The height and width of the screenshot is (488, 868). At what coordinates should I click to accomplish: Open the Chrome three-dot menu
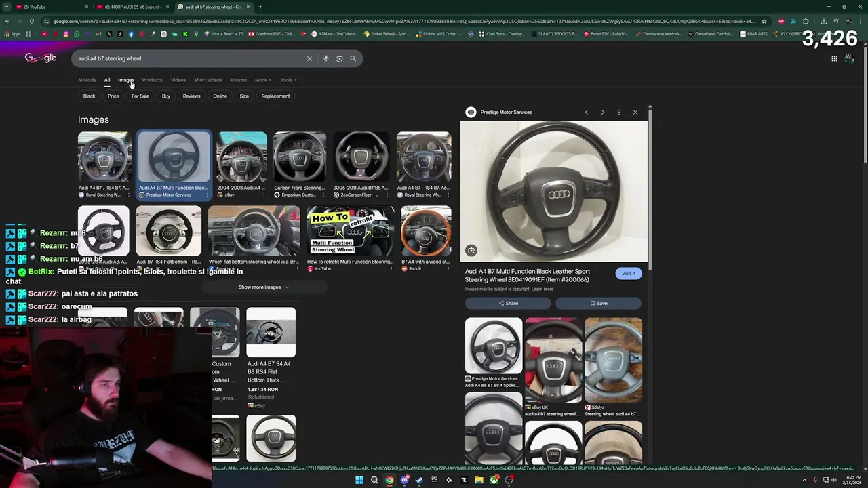coord(861,21)
